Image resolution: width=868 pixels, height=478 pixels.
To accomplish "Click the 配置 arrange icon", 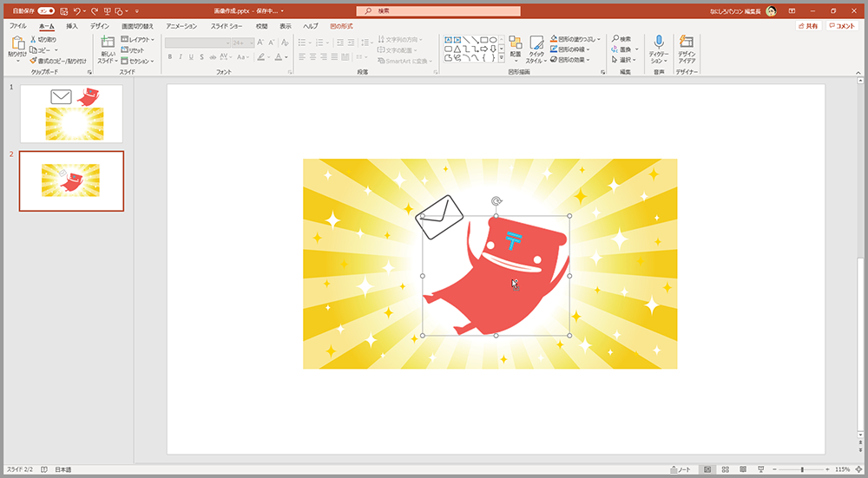I will pos(516,43).
